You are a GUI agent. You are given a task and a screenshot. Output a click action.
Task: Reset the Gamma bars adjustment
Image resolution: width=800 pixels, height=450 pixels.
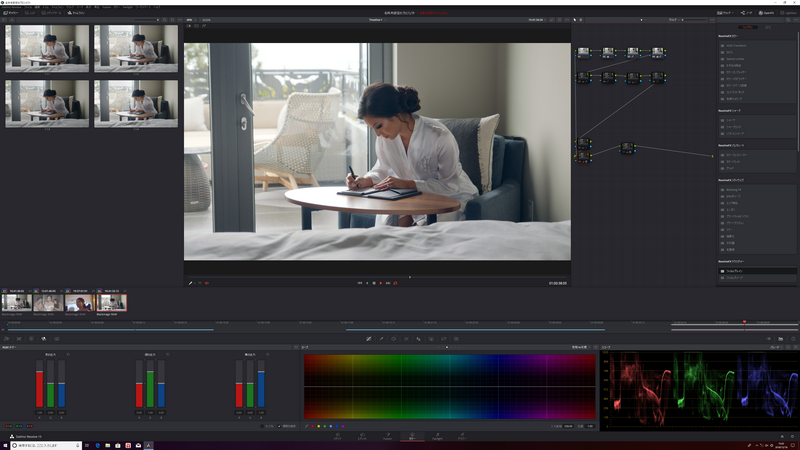(168, 355)
